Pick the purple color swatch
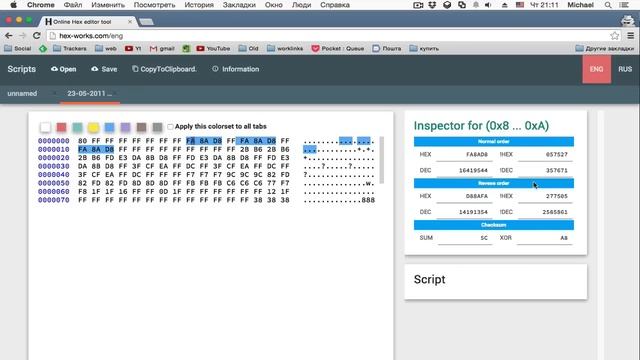 pyautogui.click(x=125, y=127)
